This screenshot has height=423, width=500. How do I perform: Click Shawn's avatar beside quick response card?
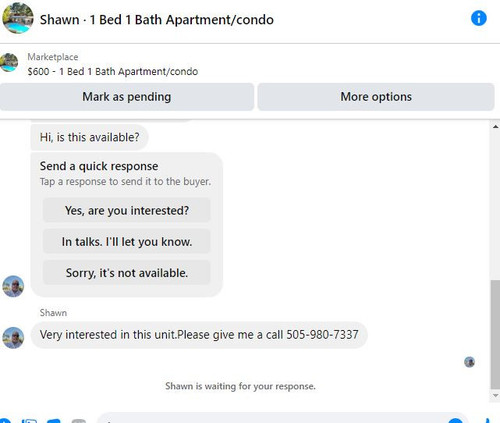(13, 286)
